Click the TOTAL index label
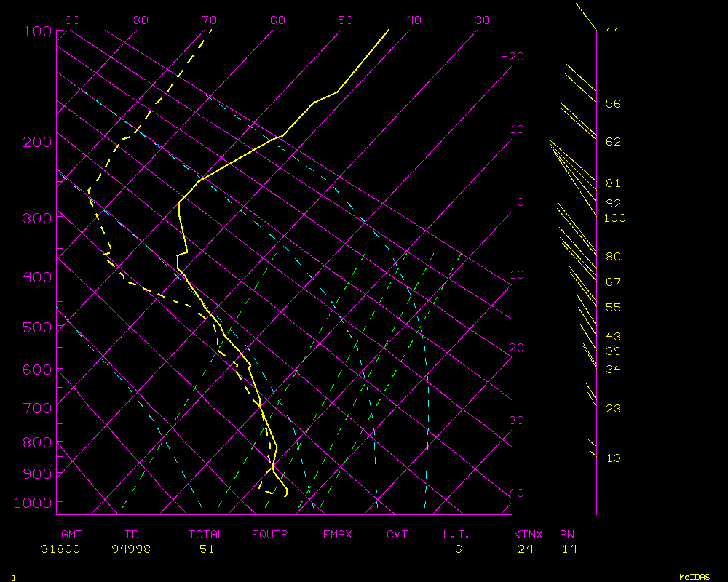Image resolution: width=728 pixels, height=582 pixels. pos(207,535)
